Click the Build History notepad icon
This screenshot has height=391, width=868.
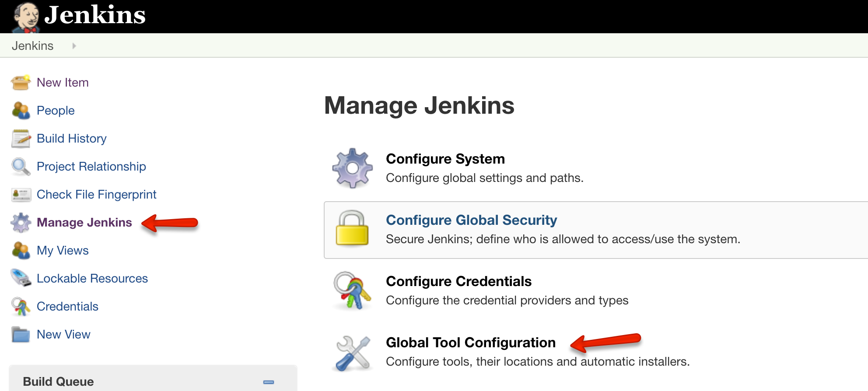click(21, 138)
